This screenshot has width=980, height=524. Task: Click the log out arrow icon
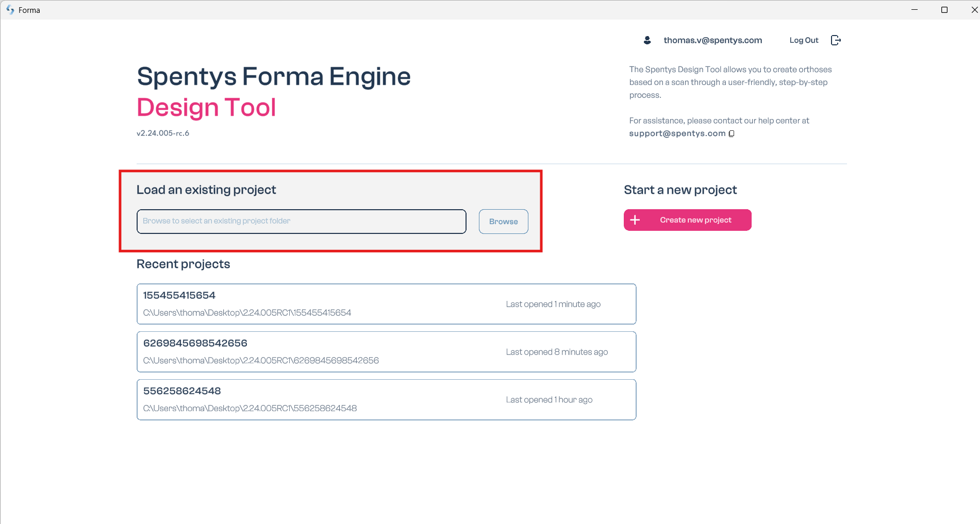click(x=836, y=40)
